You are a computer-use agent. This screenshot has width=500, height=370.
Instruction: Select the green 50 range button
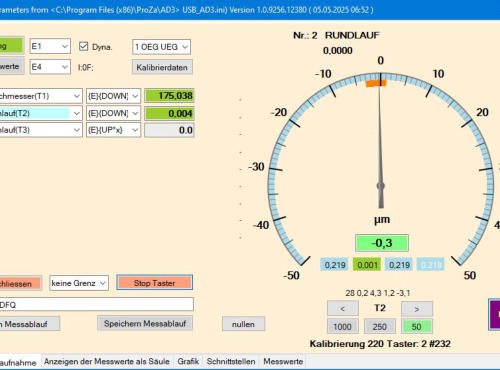pyautogui.click(x=417, y=326)
